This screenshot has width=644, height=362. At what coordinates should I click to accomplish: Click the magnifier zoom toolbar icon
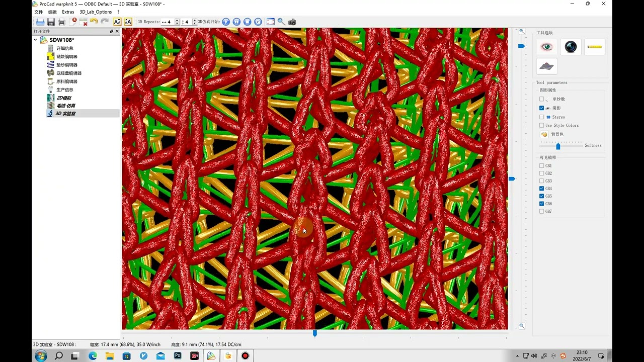[x=281, y=22]
